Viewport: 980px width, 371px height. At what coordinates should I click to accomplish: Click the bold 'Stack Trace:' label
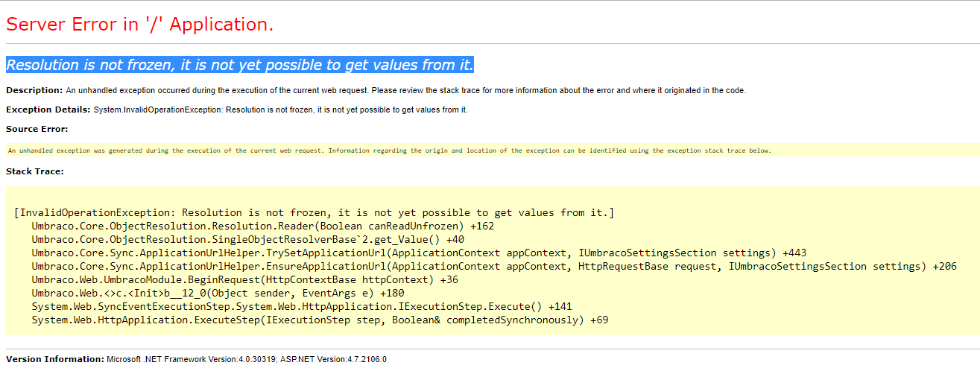[35, 171]
